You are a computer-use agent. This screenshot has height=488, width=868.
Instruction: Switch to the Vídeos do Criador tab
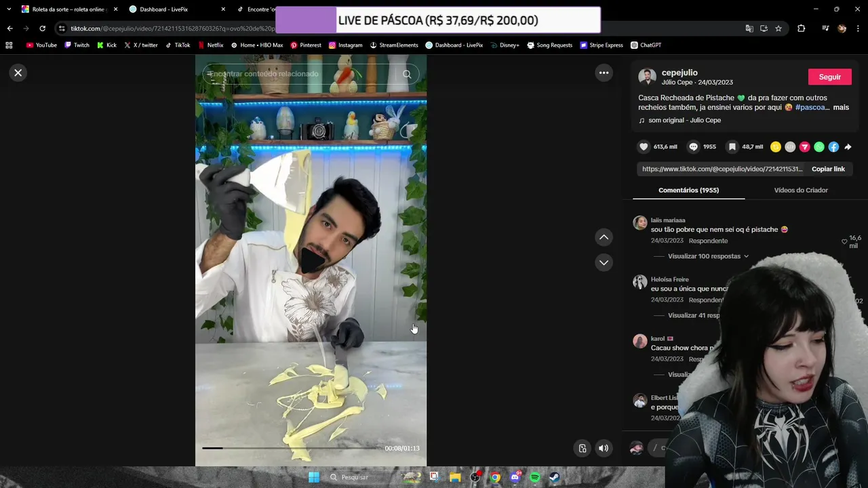pyautogui.click(x=801, y=190)
